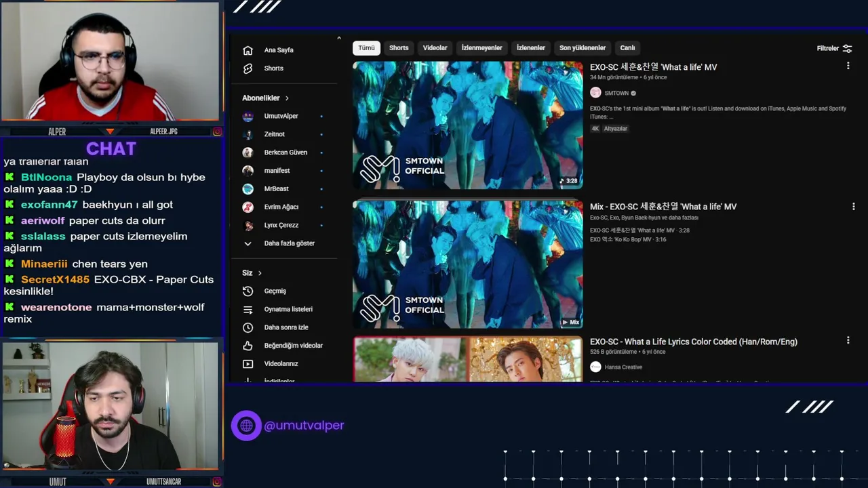This screenshot has width=868, height=488.
Task: Play first thumbnail with 3:28 duration
Action: 467,125
